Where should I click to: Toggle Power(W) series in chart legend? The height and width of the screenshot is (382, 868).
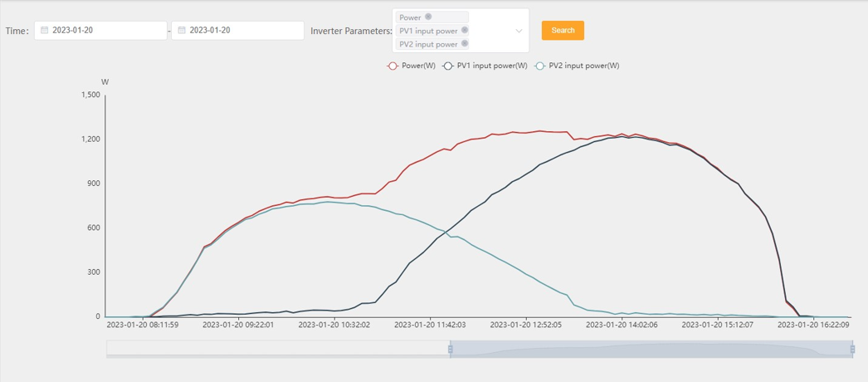411,66
